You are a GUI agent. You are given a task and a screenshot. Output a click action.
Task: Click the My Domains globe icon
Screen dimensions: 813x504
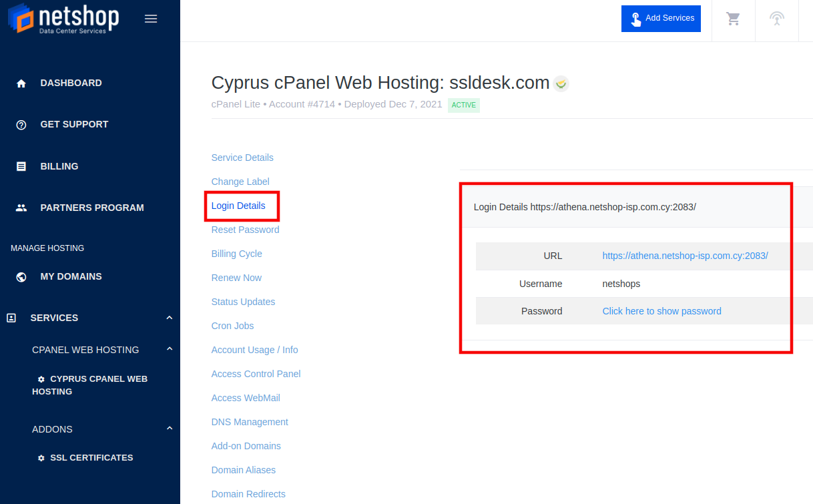pos(21,277)
